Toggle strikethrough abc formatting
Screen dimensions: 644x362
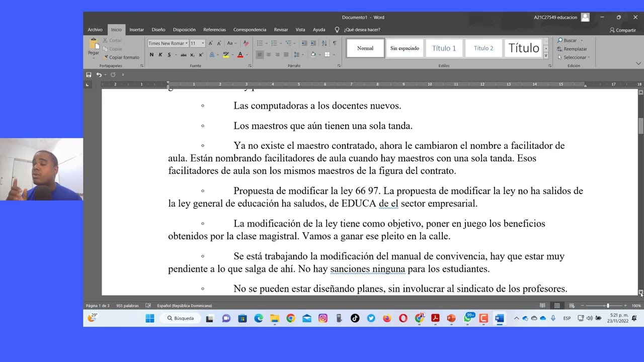(x=184, y=55)
